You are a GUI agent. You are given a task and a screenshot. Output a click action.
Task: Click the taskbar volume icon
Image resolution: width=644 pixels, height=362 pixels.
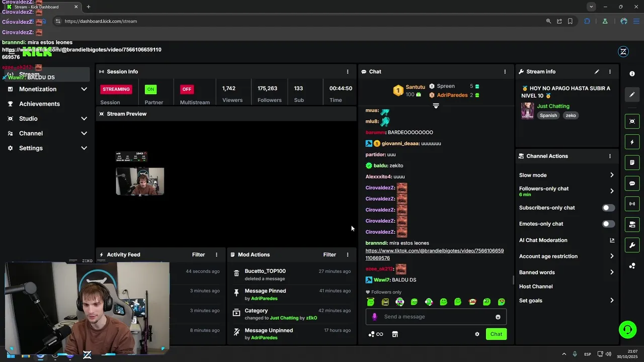point(608,354)
